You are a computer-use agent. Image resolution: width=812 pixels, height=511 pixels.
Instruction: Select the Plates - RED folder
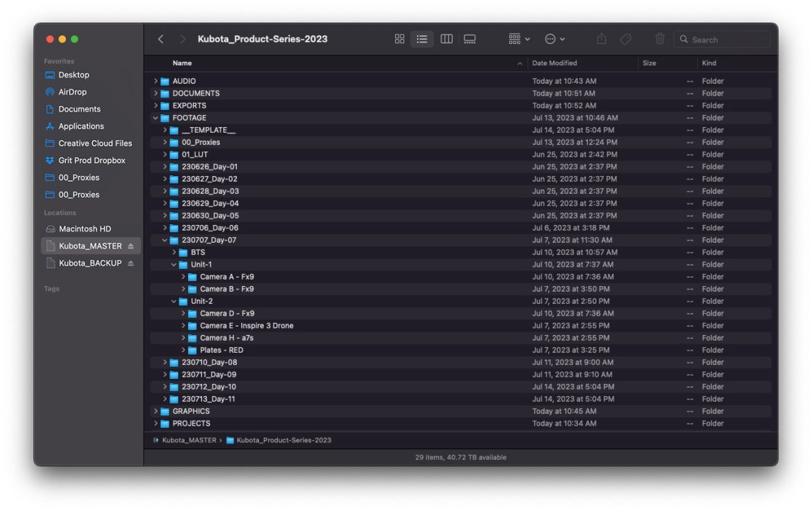click(461, 350)
